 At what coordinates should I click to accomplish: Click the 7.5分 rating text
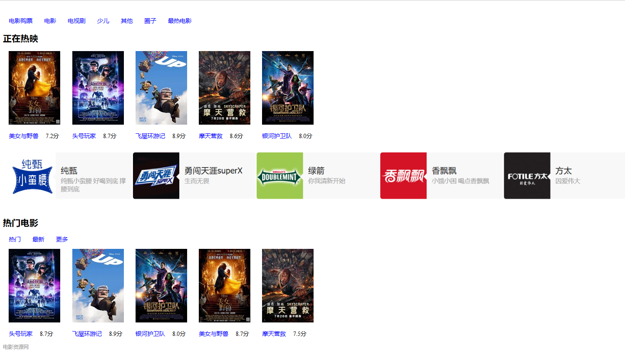point(300,334)
